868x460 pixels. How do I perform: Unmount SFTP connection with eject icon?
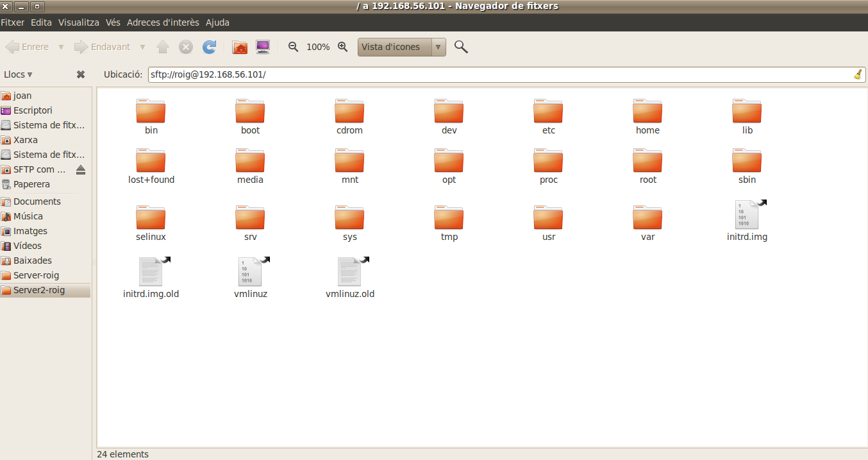coord(80,170)
